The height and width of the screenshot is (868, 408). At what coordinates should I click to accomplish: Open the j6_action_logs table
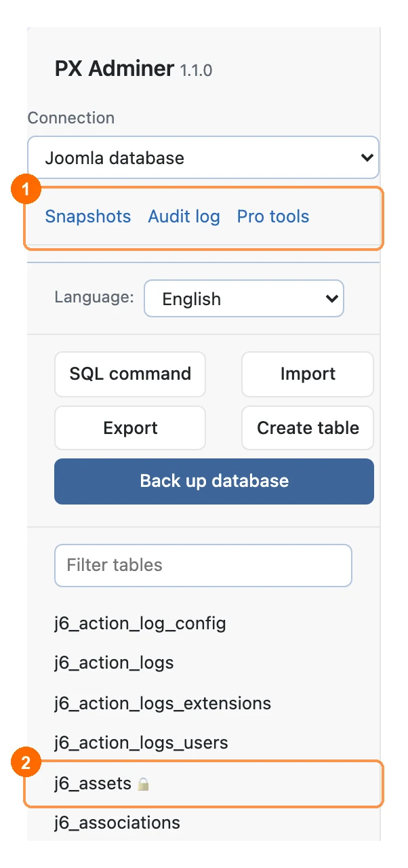tap(114, 663)
